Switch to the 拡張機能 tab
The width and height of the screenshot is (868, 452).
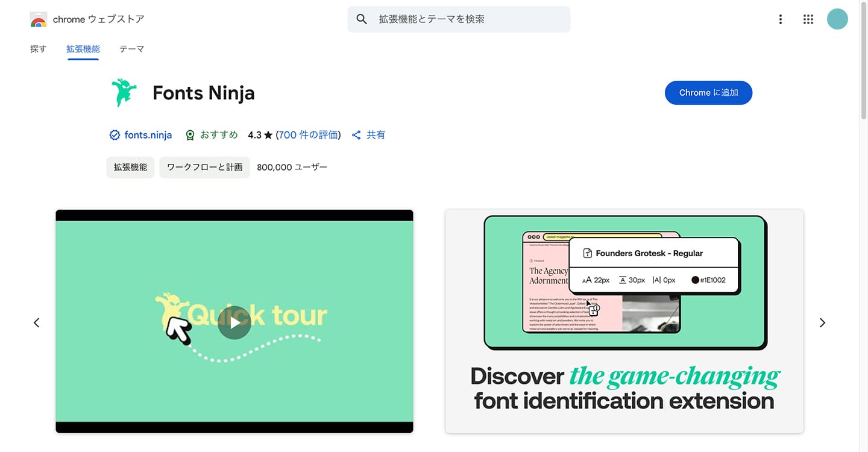83,49
